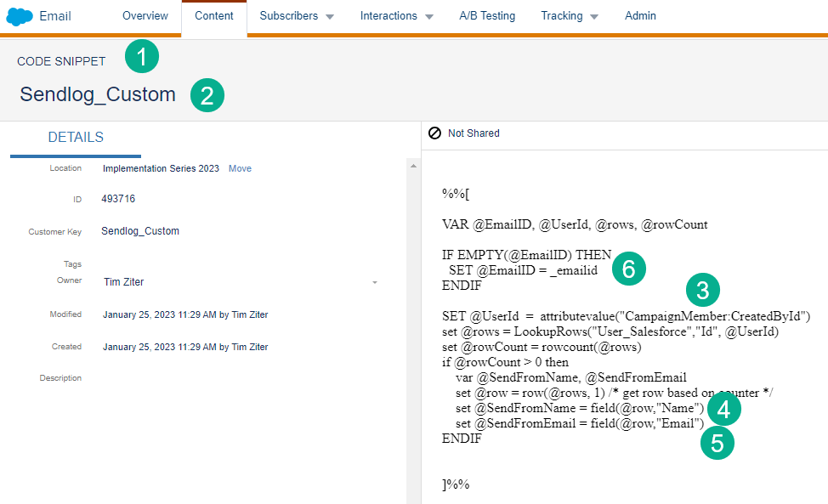Click the Move link beside Location

240,168
